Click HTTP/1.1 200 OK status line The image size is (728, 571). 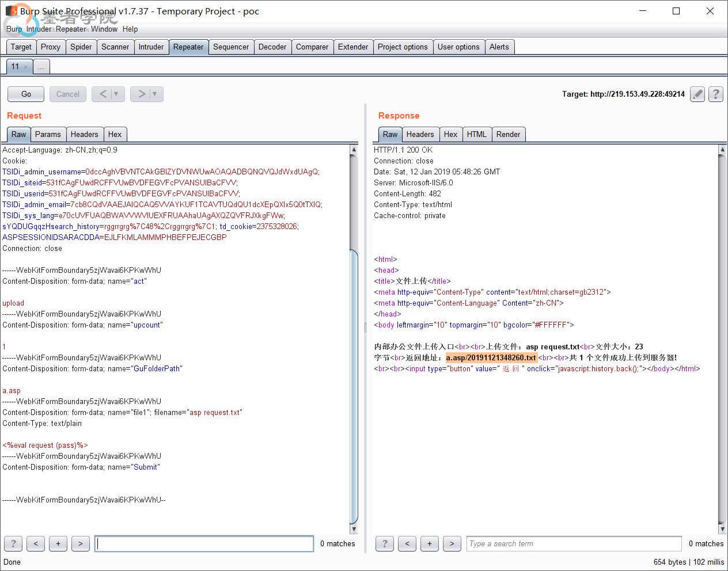[403, 150]
